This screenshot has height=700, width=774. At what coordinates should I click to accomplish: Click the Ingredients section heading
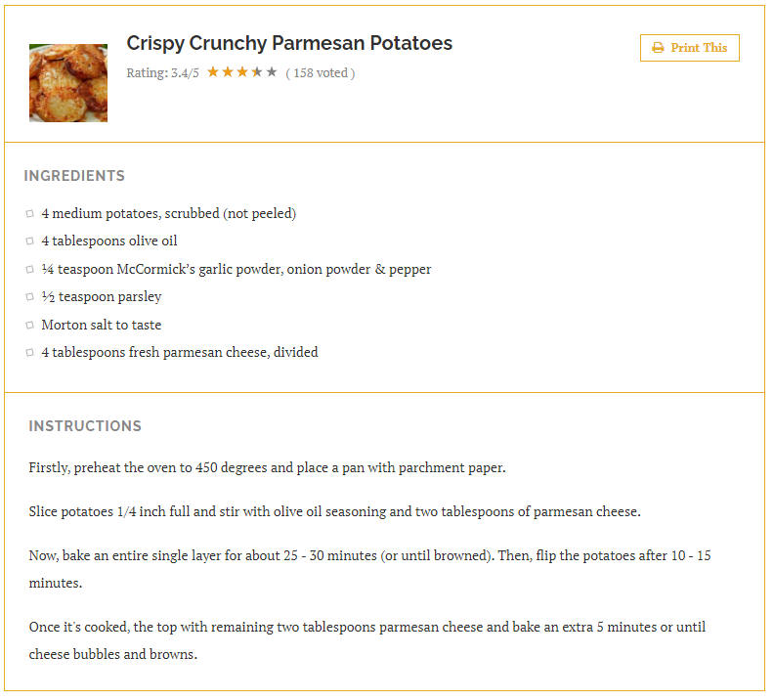(x=74, y=176)
